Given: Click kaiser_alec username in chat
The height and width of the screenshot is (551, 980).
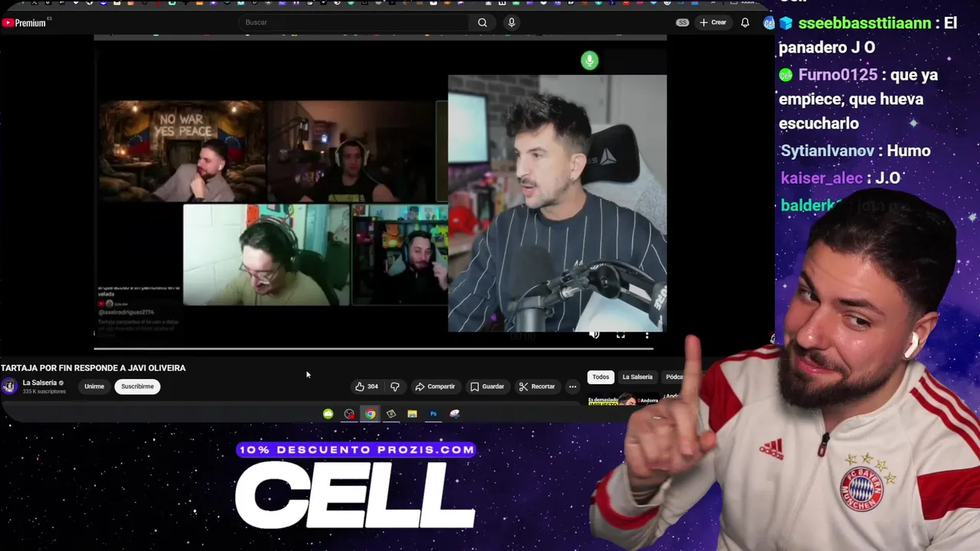Looking at the screenshot, I should (822, 178).
